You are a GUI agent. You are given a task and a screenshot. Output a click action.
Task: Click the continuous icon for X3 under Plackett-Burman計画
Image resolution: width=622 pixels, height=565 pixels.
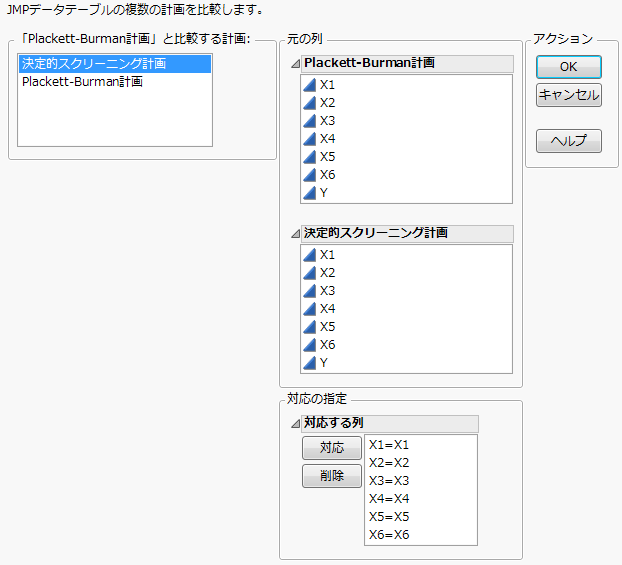(309, 121)
